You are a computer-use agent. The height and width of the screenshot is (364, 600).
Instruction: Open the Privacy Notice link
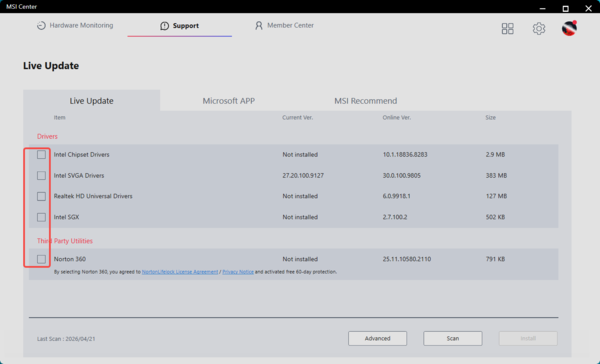[238, 272]
